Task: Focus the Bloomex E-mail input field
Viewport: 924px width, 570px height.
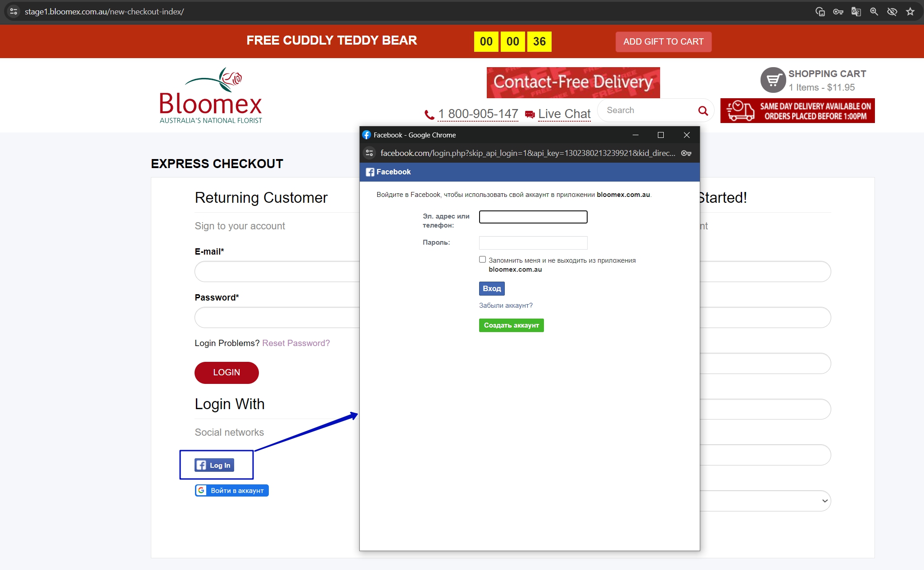Action: click(x=277, y=271)
